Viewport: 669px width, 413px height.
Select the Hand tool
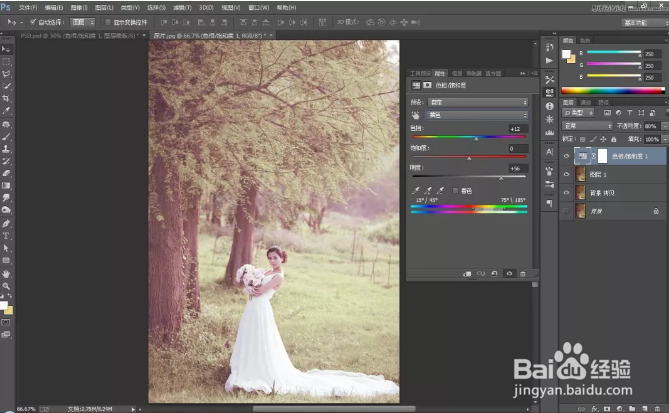[6, 274]
